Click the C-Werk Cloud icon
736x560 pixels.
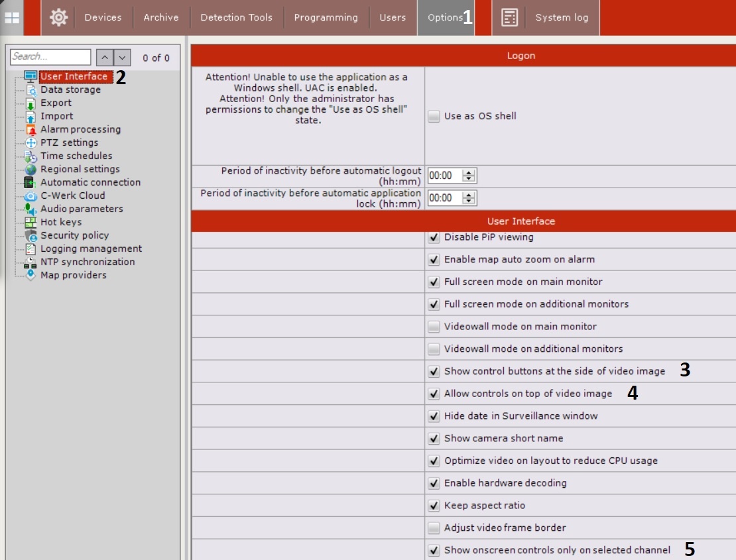pyautogui.click(x=31, y=196)
